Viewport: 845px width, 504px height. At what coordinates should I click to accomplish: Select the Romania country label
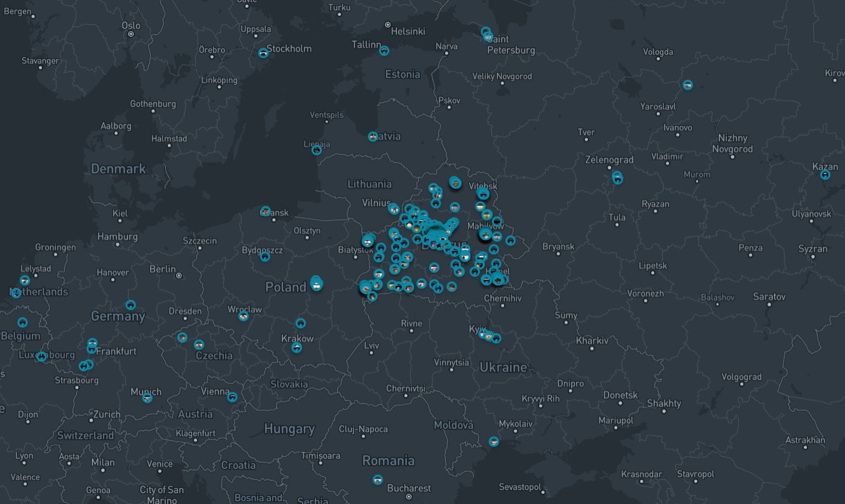click(388, 460)
